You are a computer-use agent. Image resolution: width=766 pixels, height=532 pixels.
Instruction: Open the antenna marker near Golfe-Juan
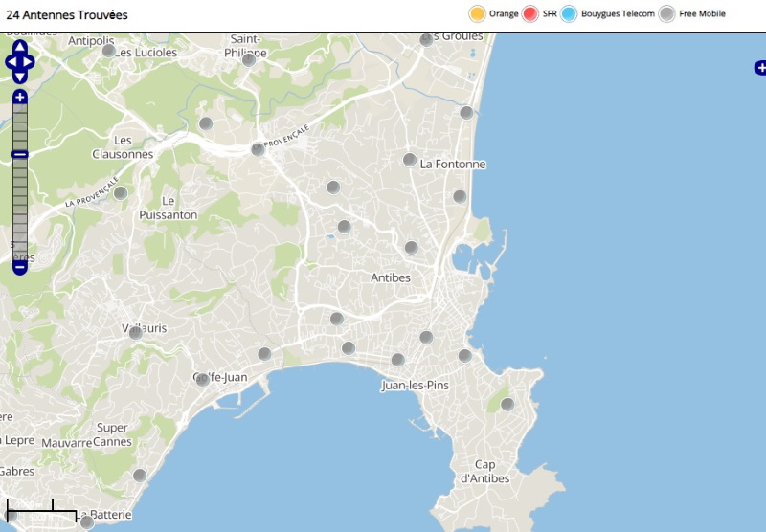(203, 380)
